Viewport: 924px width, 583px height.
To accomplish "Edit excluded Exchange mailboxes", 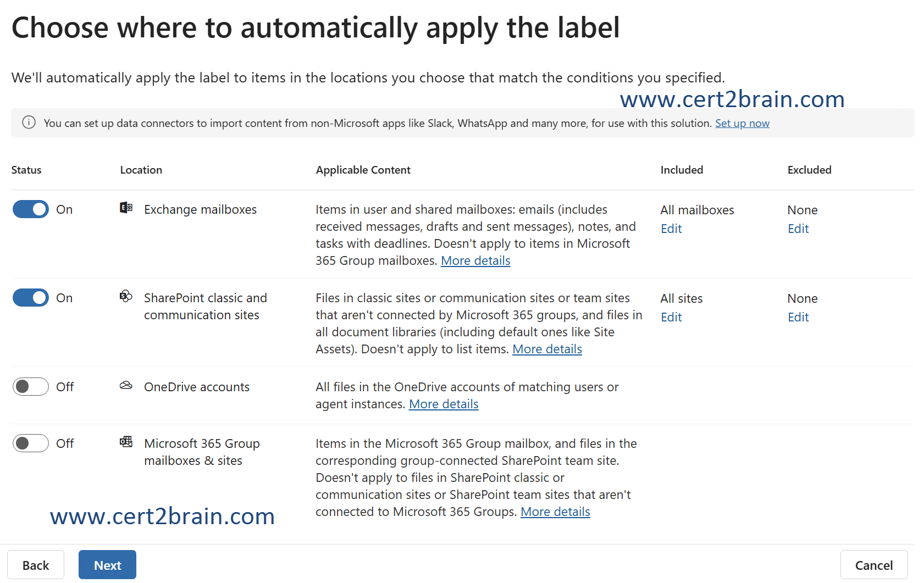I will click(798, 229).
